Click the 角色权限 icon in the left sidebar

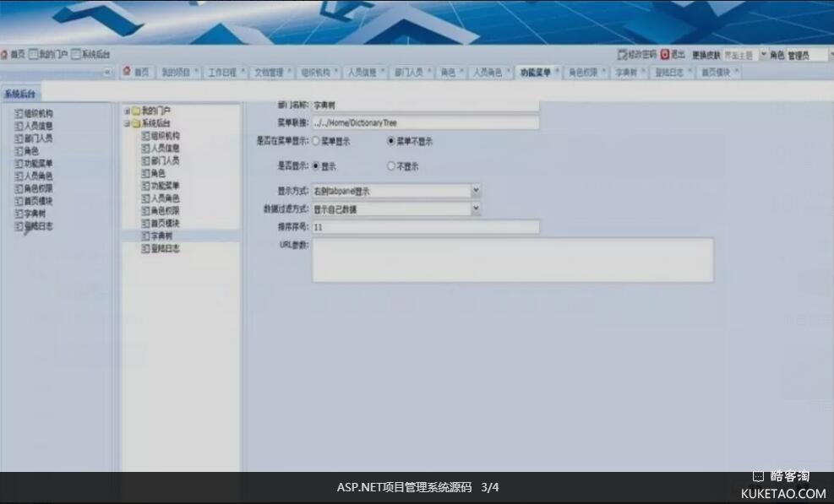19,188
